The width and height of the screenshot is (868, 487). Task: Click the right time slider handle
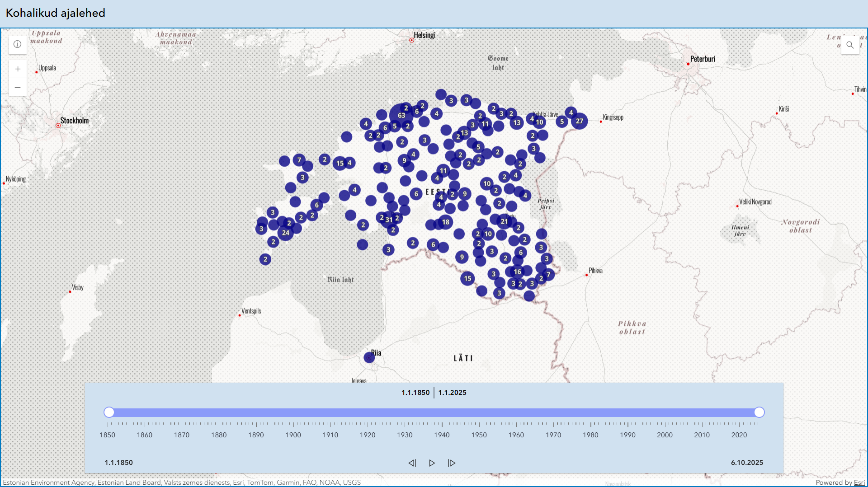pyautogui.click(x=759, y=412)
